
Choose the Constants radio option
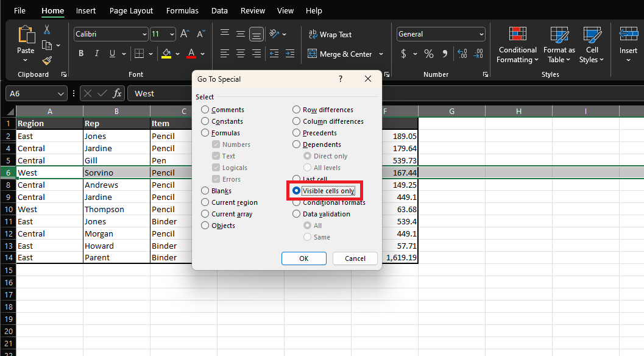205,121
